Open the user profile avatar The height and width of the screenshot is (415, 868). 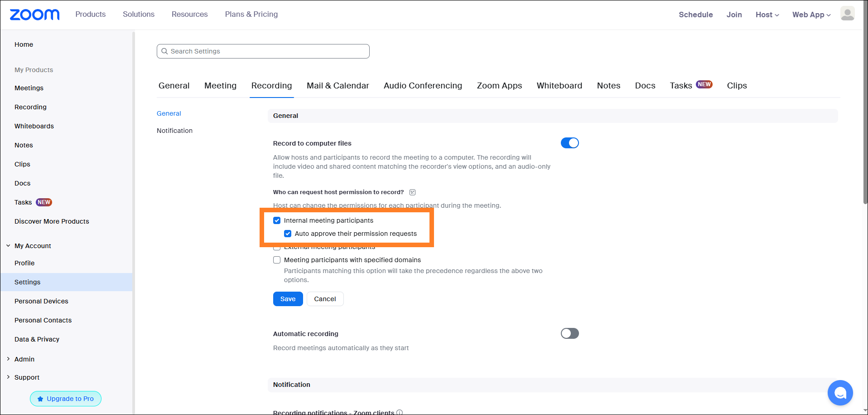click(847, 14)
